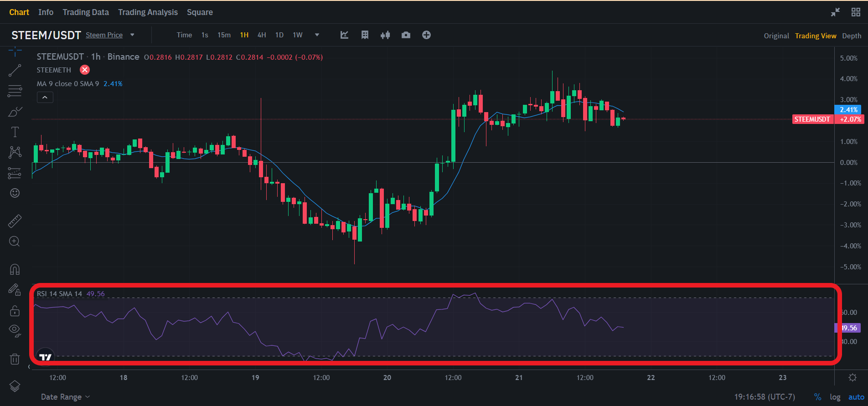Open chart settings gear icon

coord(852,377)
